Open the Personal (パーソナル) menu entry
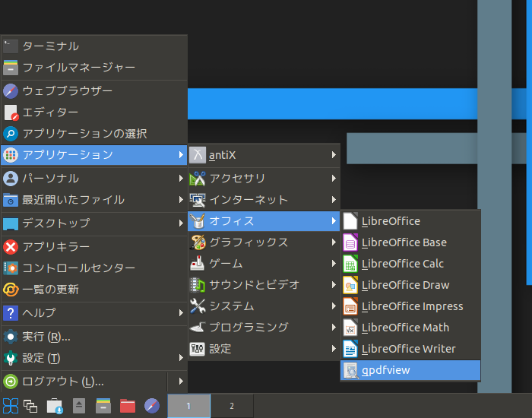This screenshot has height=418, width=532. (94, 179)
